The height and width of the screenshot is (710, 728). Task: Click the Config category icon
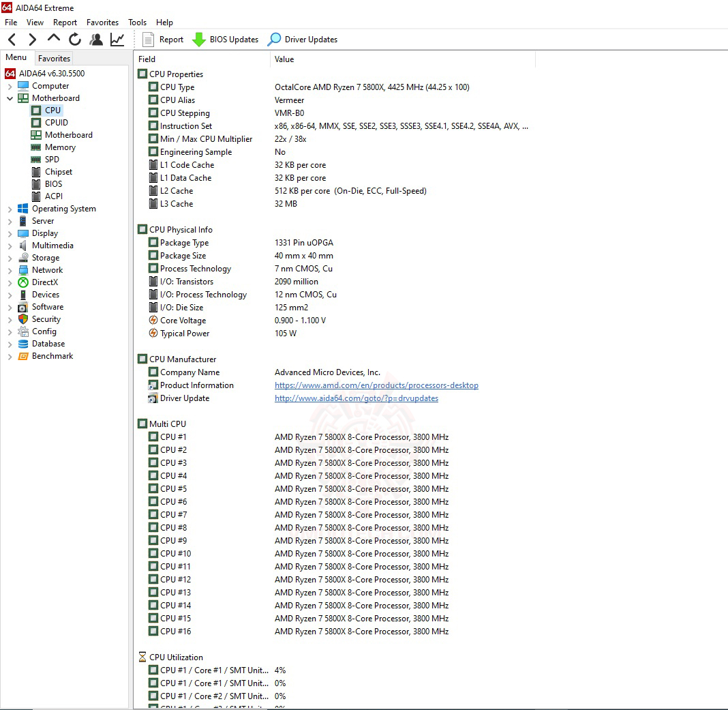(22, 331)
